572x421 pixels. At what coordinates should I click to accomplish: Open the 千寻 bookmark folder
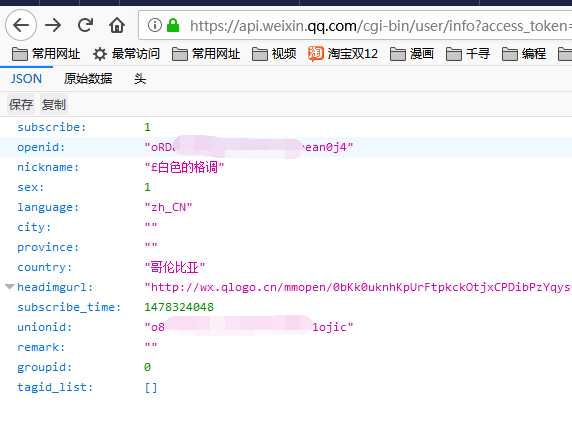468,54
